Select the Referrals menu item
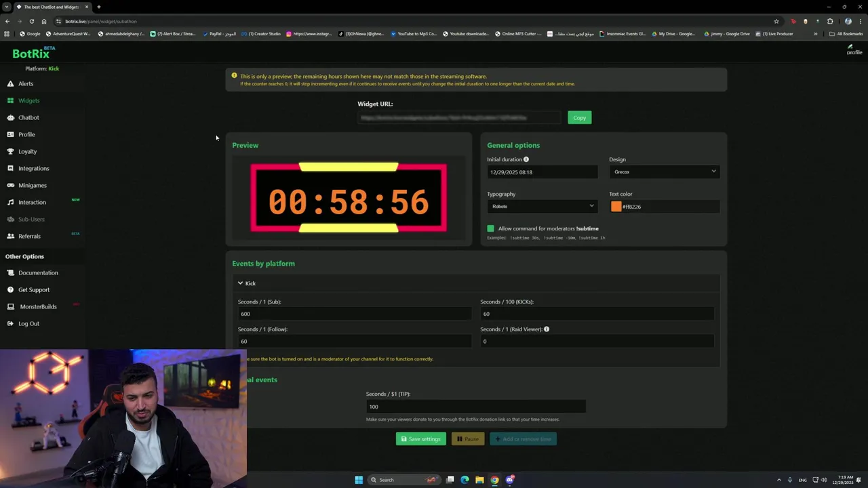Image resolution: width=868 pixels, height=488 pixels. pyautogui.click(x=29, y=236)
